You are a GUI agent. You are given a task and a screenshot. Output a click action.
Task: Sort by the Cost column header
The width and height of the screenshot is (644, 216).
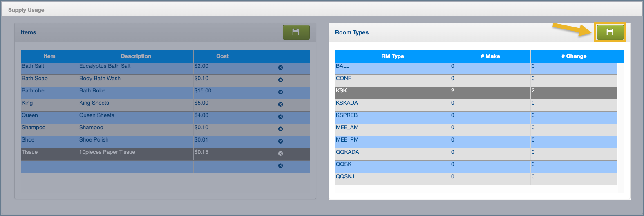(x=222, y=56)
